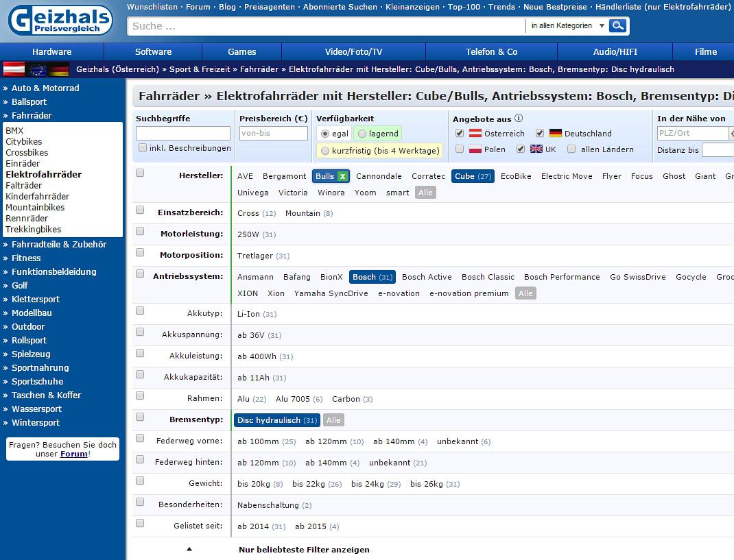Open the Hardware menu tab
Image resolution: width=734 pixels, height=560 pixels.
pyautogui.click(x=52, y=51)
